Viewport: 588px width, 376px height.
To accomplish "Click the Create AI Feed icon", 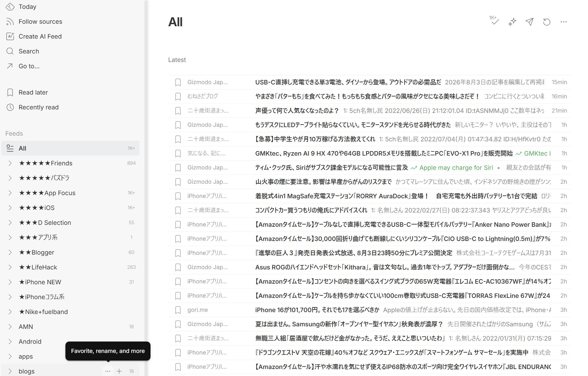I will [10, 36].
